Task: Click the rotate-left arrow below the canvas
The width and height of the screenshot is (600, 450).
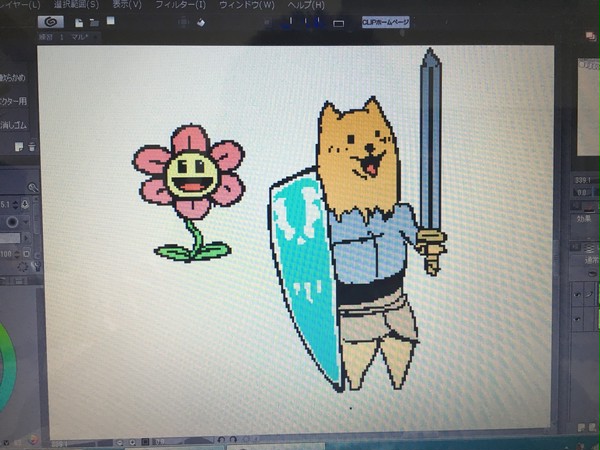Action: [221, 440]
